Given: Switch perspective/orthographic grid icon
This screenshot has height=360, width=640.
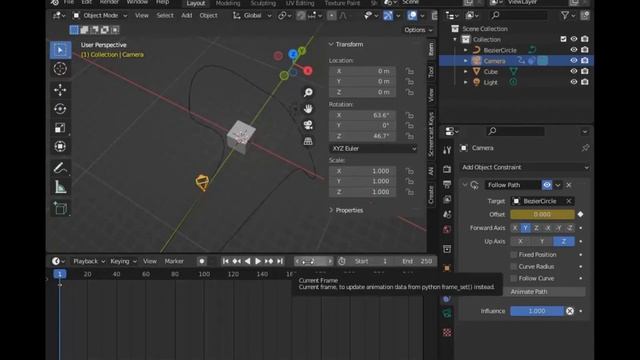Looking at the screenshot, I should click(308, 141).
